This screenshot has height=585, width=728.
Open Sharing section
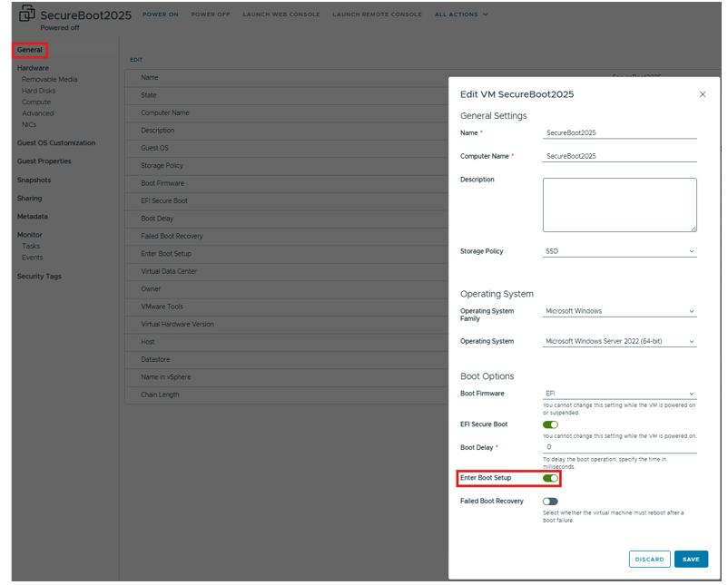(x=29, y=198)
